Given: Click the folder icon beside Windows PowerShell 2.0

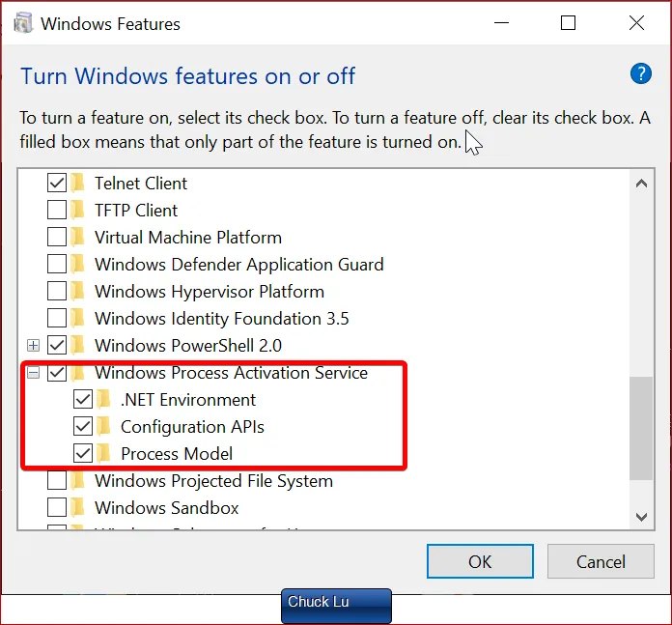Looking at the screenshot, I should point(78,346).
